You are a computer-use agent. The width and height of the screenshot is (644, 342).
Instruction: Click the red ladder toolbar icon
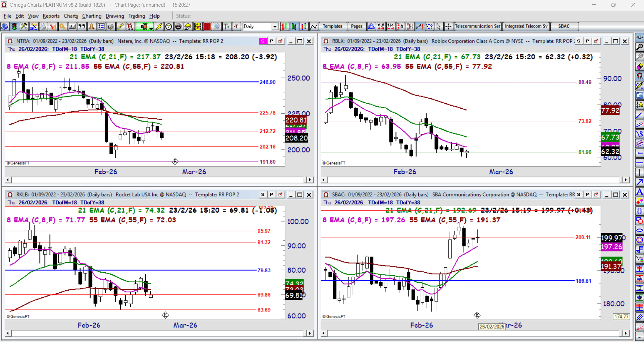130,26
